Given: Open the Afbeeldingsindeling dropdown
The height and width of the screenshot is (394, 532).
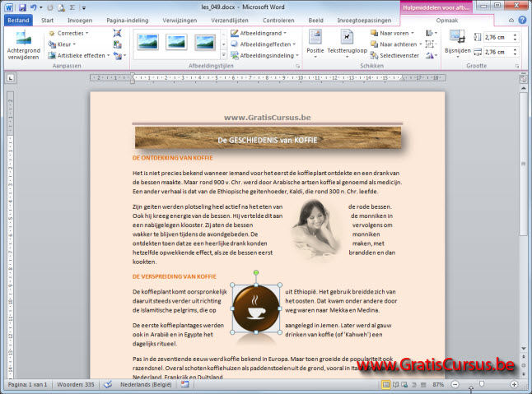Looking at the screenshot, I should 264,56.
